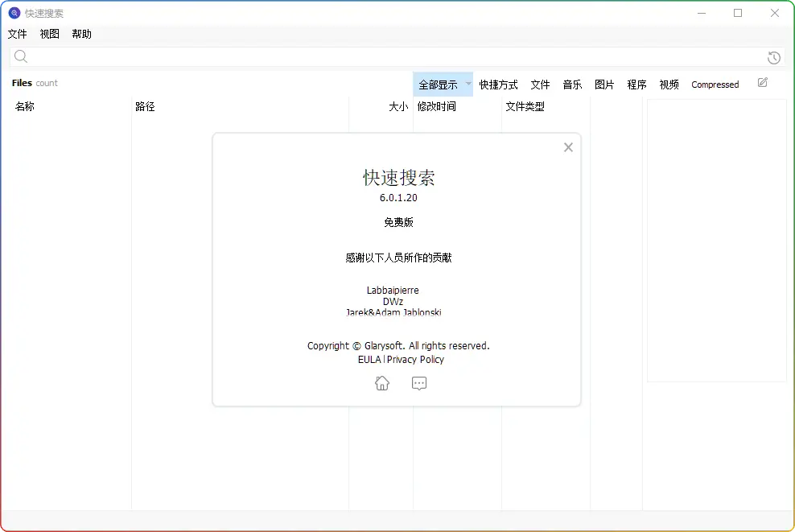Select the 音乐 filter

pyautogui.click(x=572, y=85)
